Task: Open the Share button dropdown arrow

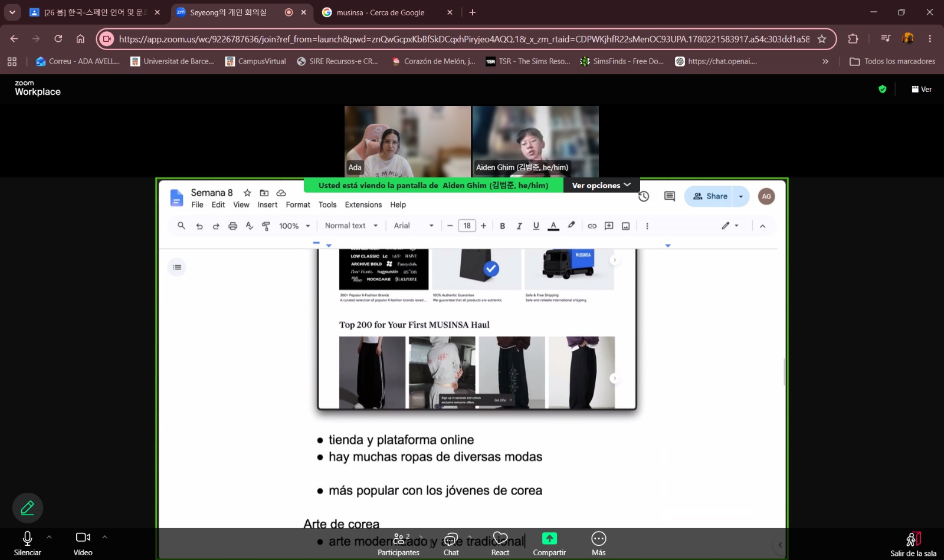Action: point(741,196)
